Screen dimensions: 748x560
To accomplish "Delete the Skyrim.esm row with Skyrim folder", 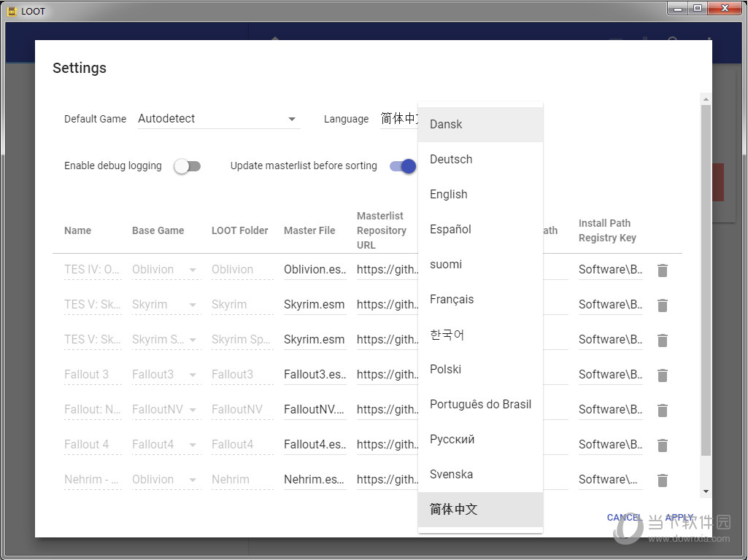I will coord(662,305).
